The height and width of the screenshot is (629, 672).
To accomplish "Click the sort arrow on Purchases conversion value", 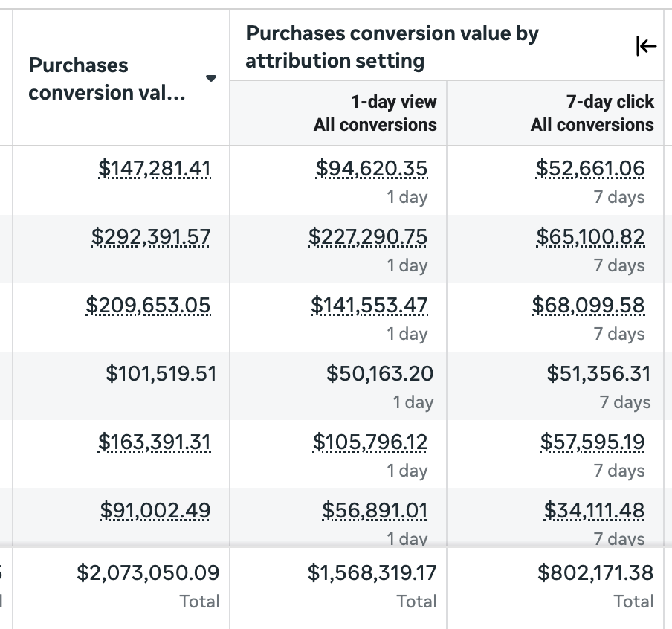I will pyautogui.click(x=211, y=79).
